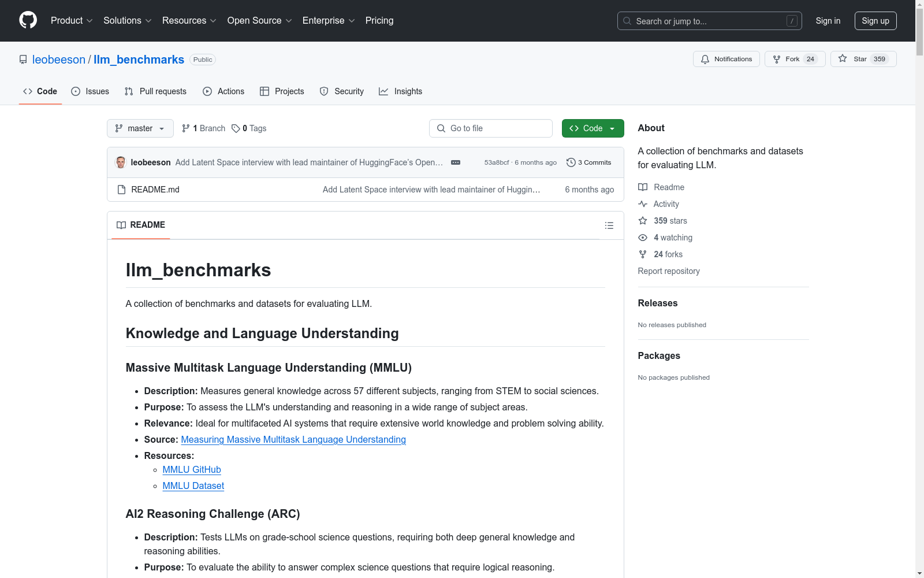Click the eye icon beside 4 watching
Image resolution: width=924 pixels, height=578 pixels.
coord(643,238)
